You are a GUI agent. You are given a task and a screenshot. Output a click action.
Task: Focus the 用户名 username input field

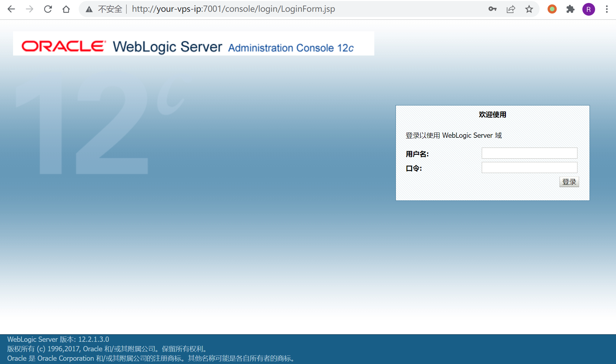point(529,153)
